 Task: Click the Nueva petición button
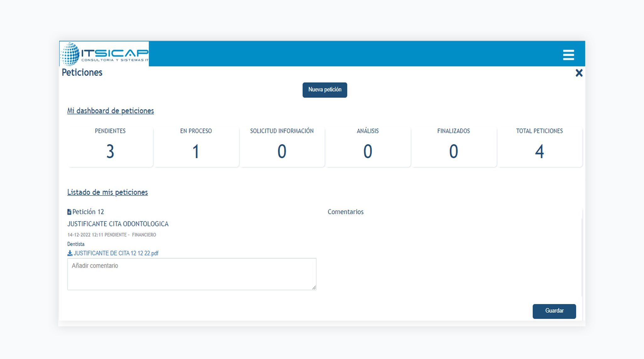(325, 90)
